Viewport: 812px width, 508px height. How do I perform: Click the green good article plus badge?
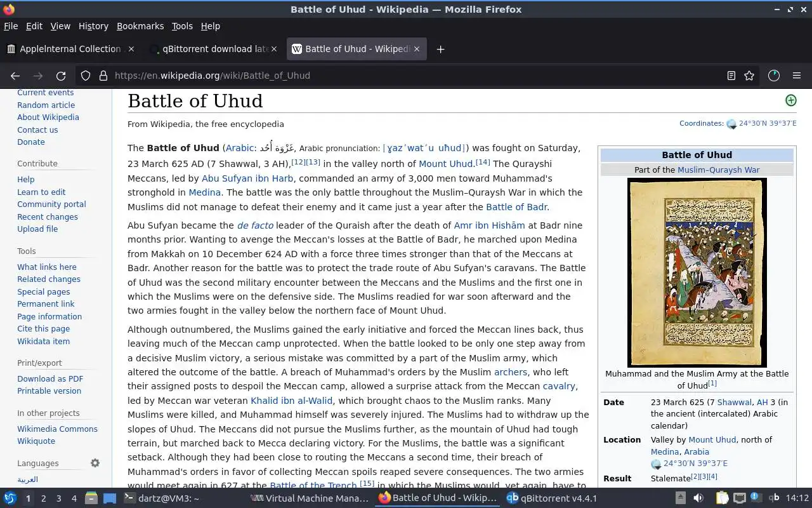790,100
